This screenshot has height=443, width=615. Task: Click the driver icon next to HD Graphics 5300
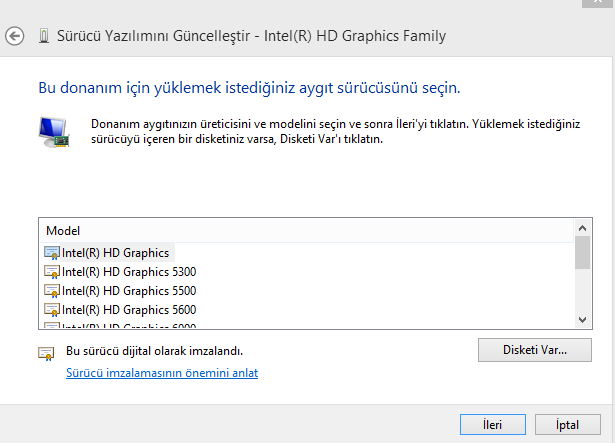click(52, 272)
